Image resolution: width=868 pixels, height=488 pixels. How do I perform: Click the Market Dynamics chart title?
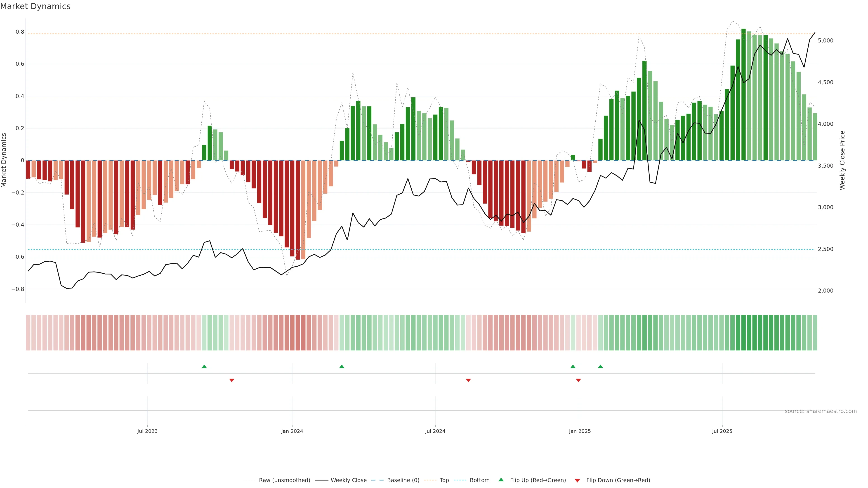click(x=35, y=6)
